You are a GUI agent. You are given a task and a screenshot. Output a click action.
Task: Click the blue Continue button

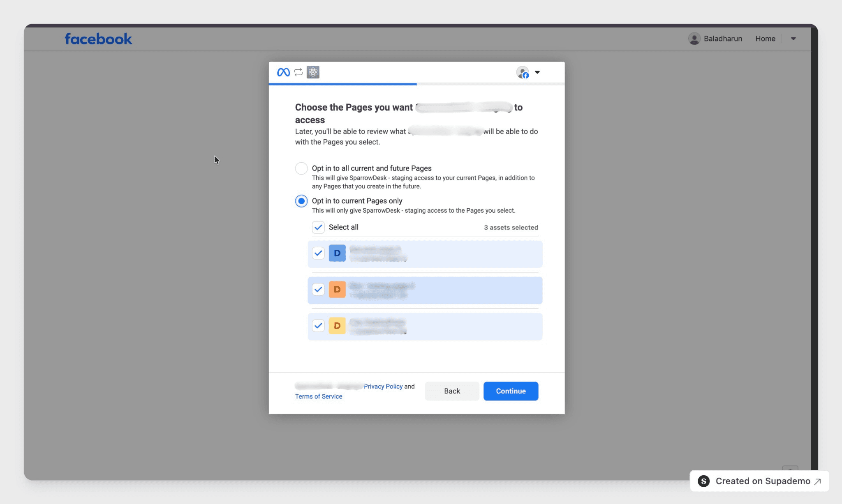(511, 391)
